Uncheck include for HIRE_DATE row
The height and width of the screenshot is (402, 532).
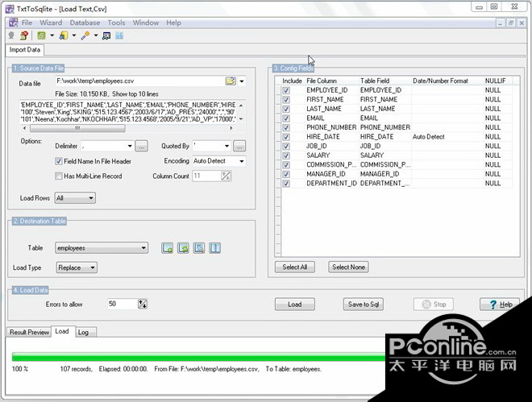click(286, 137)
